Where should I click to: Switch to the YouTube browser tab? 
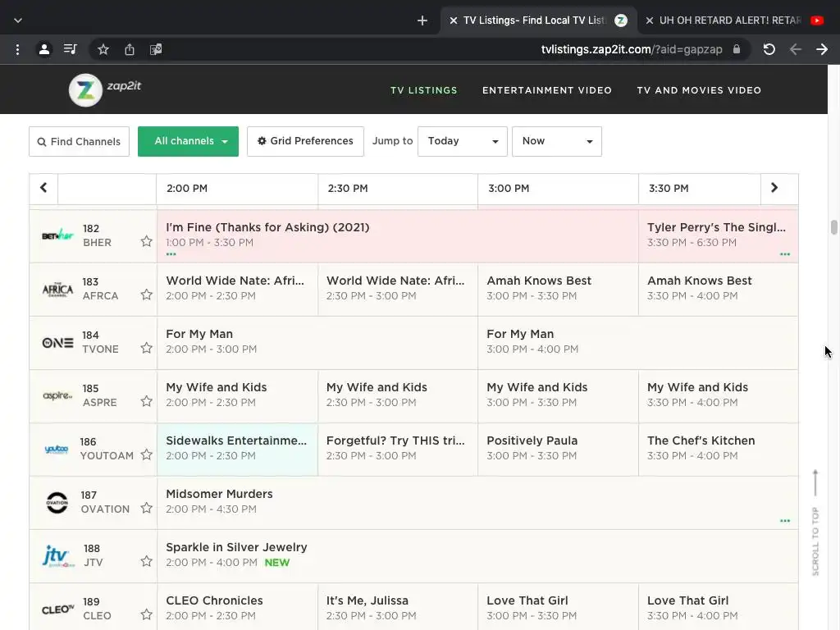734,21
